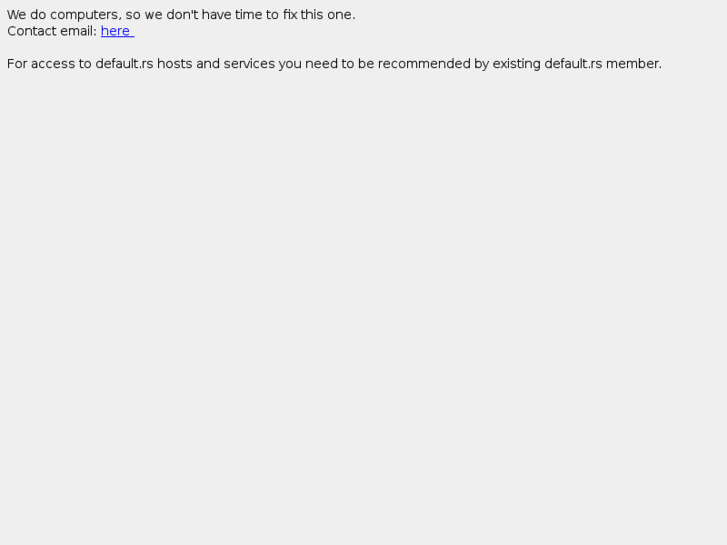This screenshot has height=545, width=727.
Task: Click the word 'services' in the paragraph
Action: coord(249,64)
